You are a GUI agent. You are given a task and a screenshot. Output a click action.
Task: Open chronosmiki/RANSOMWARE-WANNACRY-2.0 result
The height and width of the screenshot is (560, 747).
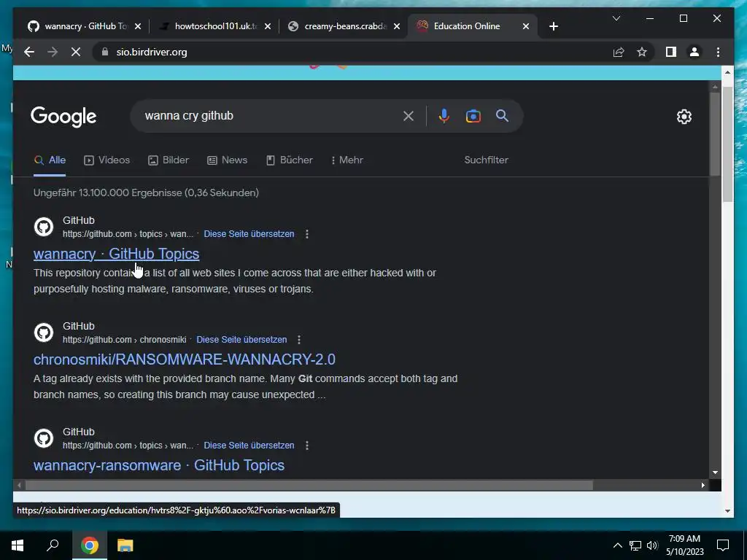click(185, 359)
